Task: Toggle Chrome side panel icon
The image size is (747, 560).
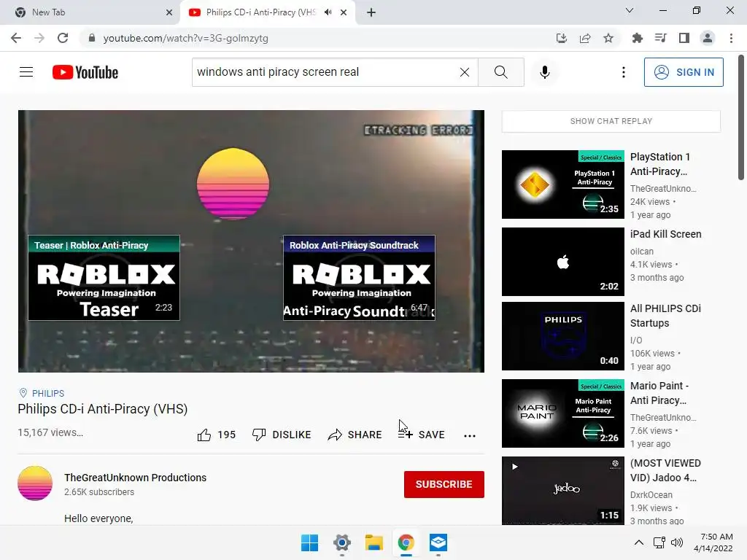Action: click(684, 38)
